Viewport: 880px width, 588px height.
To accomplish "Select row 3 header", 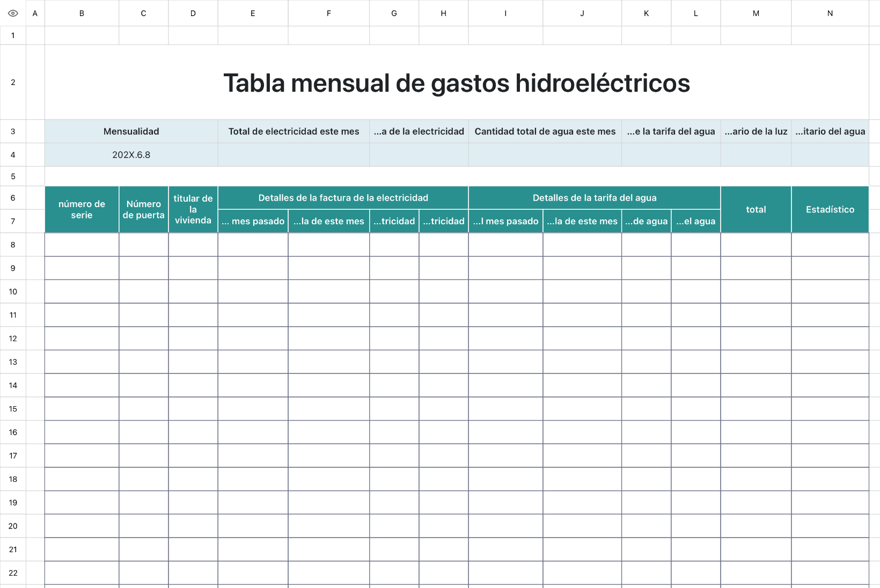I will tap(13, 131).
